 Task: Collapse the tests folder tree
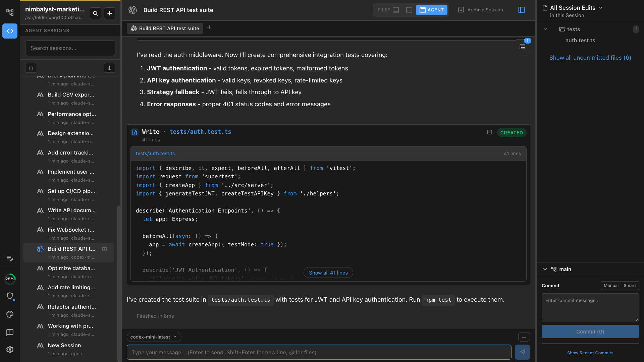tap(545, 29)
